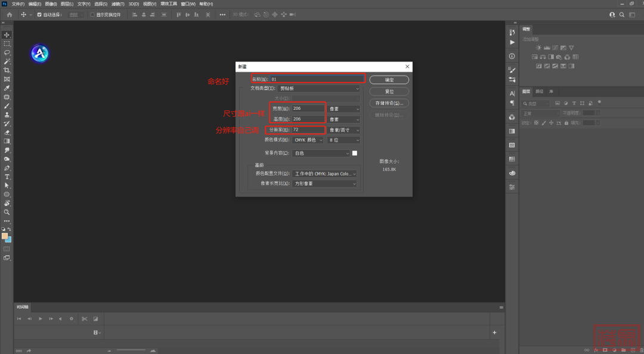This screenshot has width=644, height=354.
Task: Select the Move tool in the toolbox
Action: (x=7, y=35)
